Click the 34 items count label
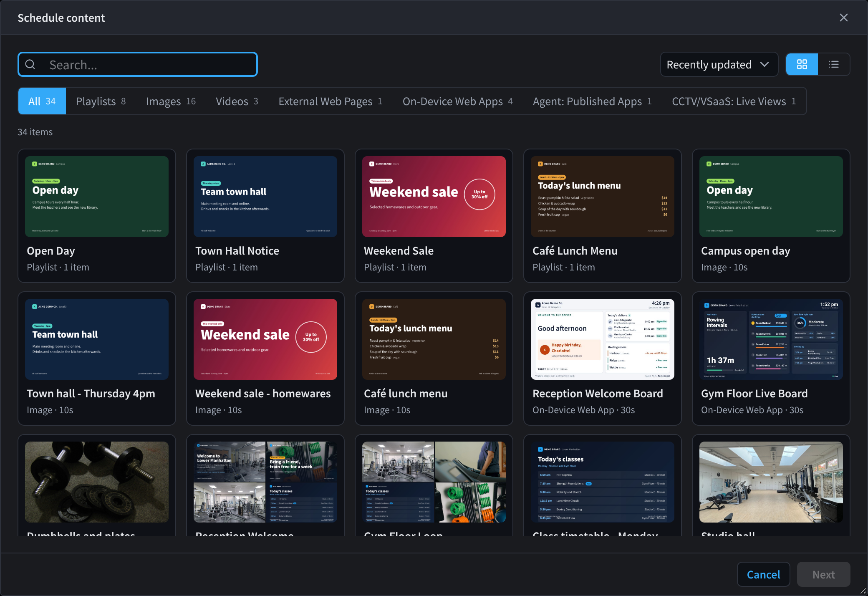This screenshot has width=868, height=596. pyautogui.click(x=35, y=132)
